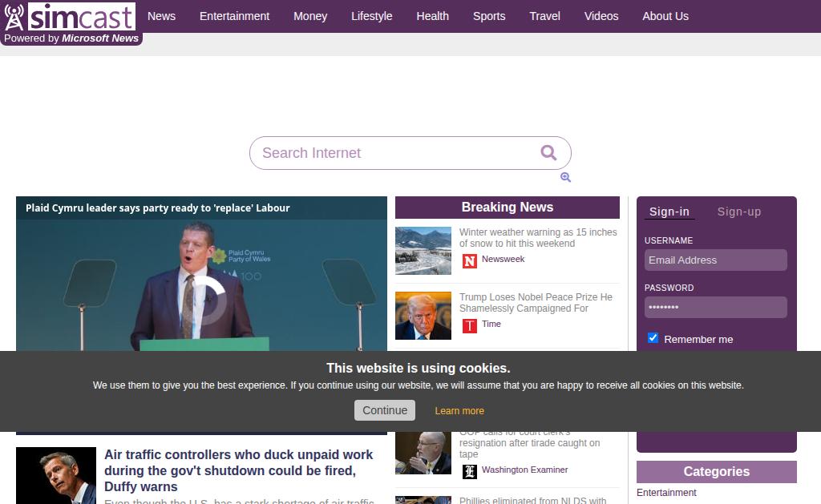
Task: Click the Learn more cookie link
Action: pyautogui.click(x=459, y=411)
